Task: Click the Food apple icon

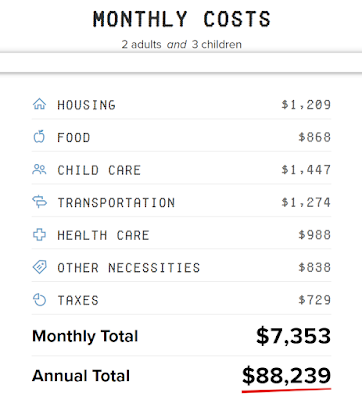Action: [39, 137]
